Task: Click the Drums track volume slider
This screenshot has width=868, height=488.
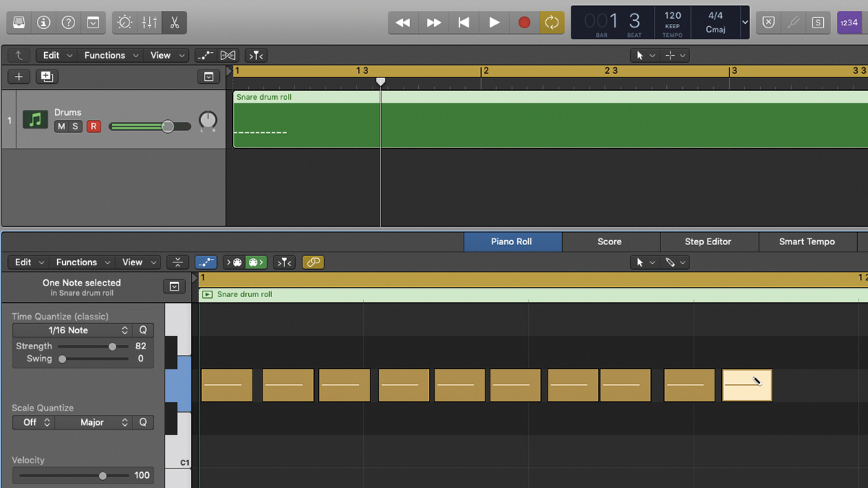Action: click(x=150, y=127)
